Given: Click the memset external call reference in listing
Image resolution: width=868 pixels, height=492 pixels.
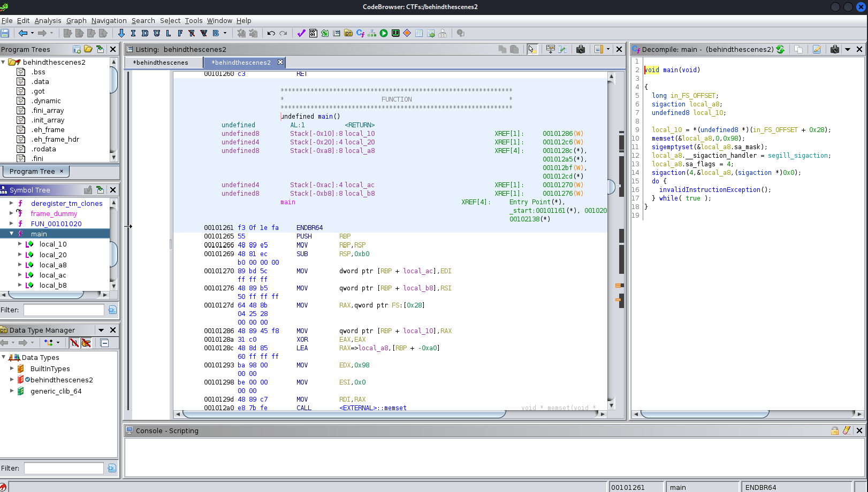Looking at the screenshot, I should click(x=373, y=408).
